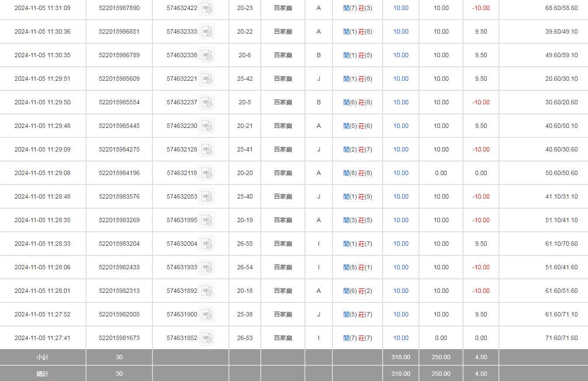Open replay icon for round 574632221
This screenshot has height=381, width=588.
207,79
